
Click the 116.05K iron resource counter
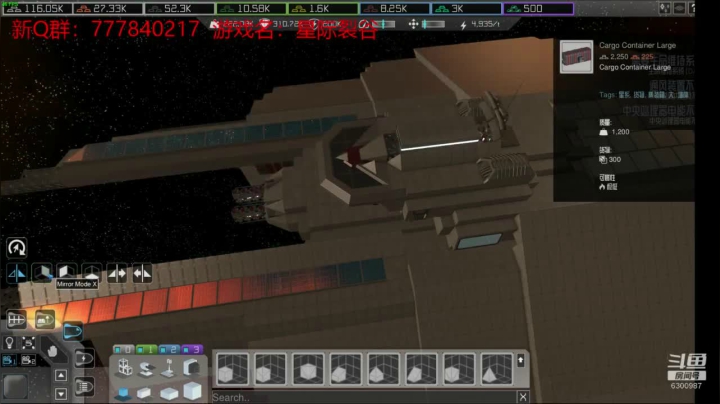pyautogui.click(x=37, y=9)
